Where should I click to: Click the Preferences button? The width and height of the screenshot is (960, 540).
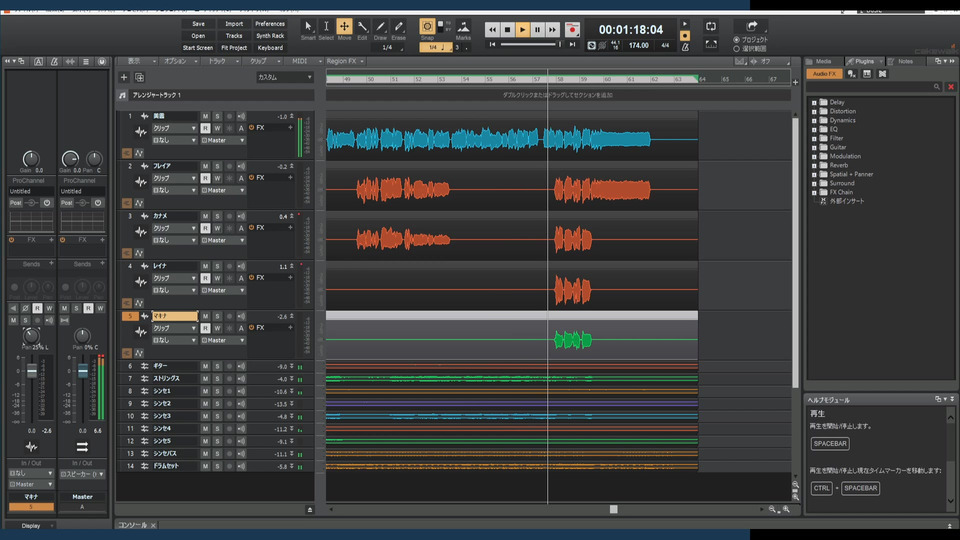point(270,23)
